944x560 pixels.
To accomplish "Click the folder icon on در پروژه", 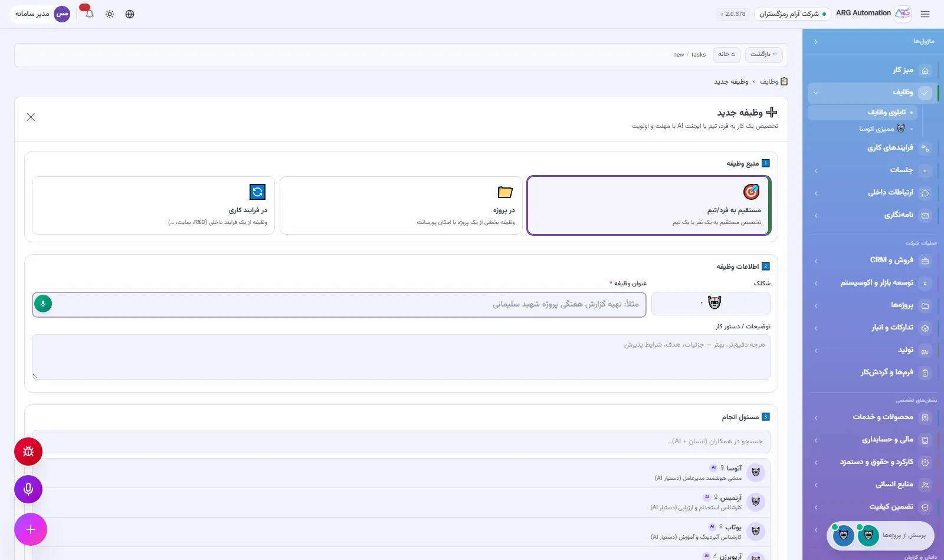I will [x=505, y=192].
